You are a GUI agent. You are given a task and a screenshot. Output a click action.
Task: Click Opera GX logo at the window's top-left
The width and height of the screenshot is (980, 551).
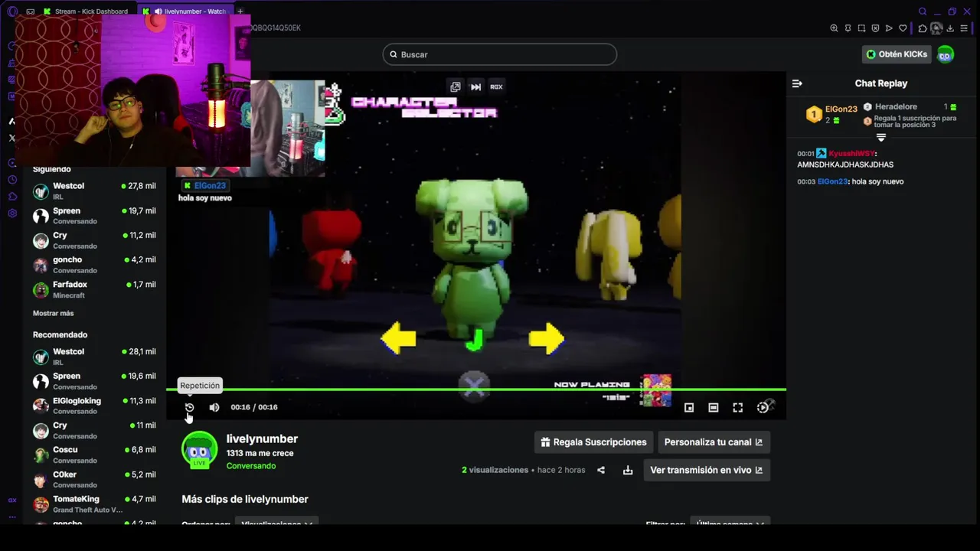11,11
